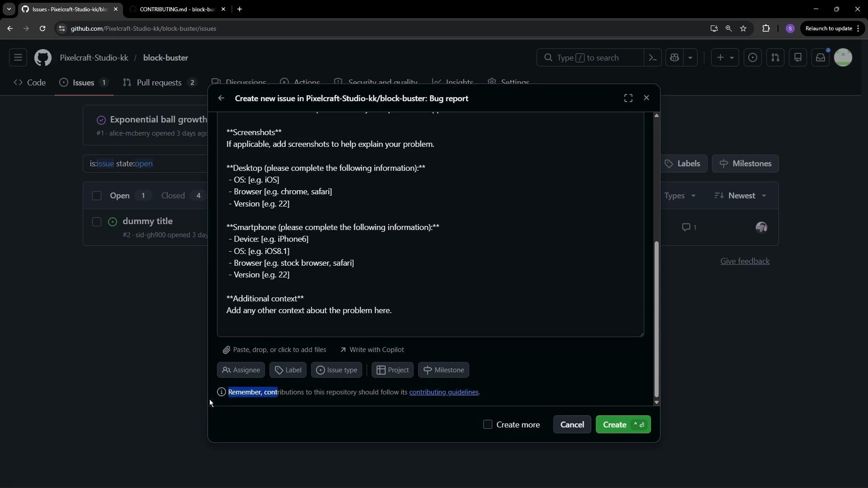
Task: Open the issues shortcut in header
Action: (753, 58)
